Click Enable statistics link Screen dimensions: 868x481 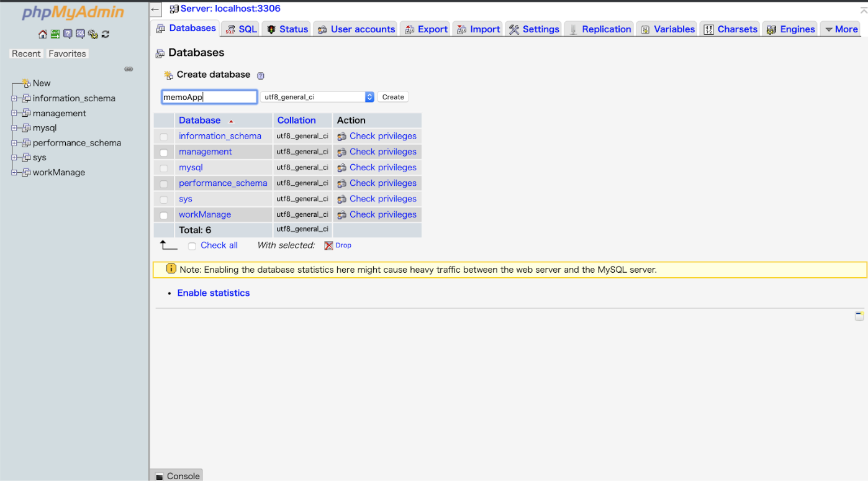pyautogui.click(x=214, y=293)
